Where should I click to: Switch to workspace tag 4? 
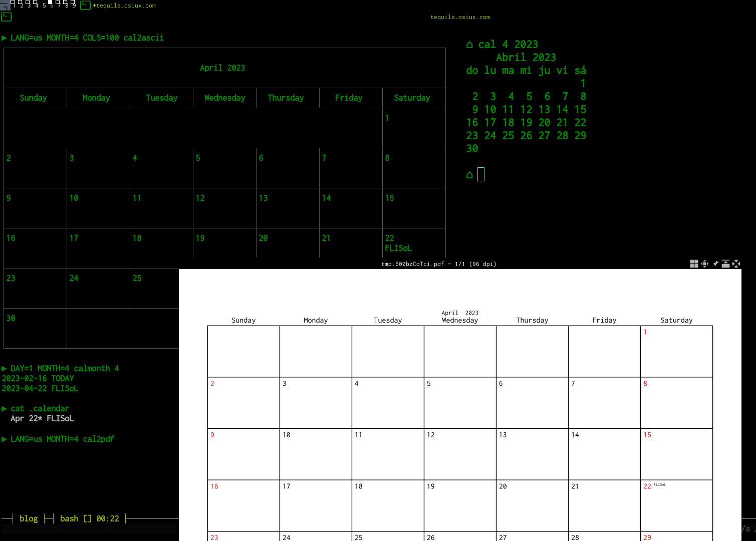coord(36,5)
